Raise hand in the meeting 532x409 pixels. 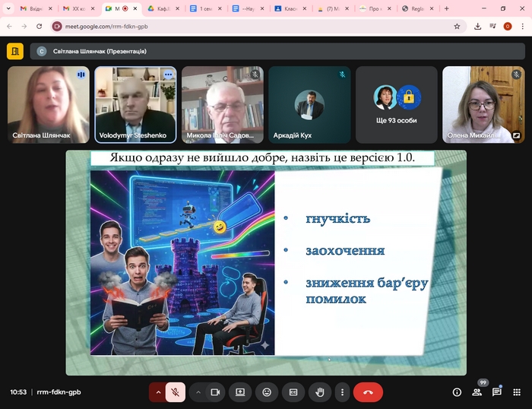coord(320,392)
